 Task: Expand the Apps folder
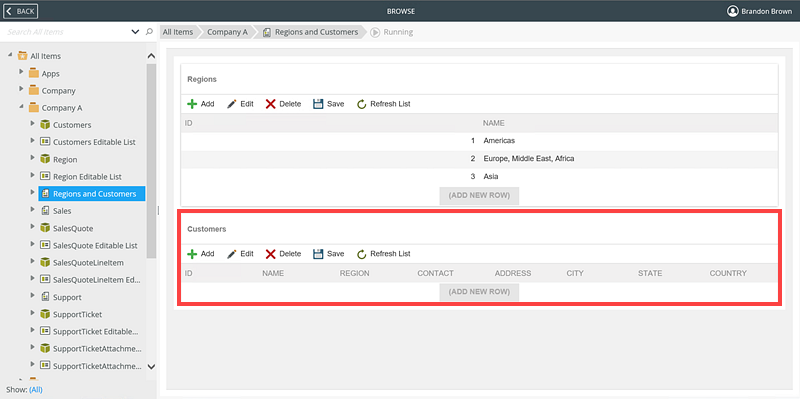tap(21, 72)
